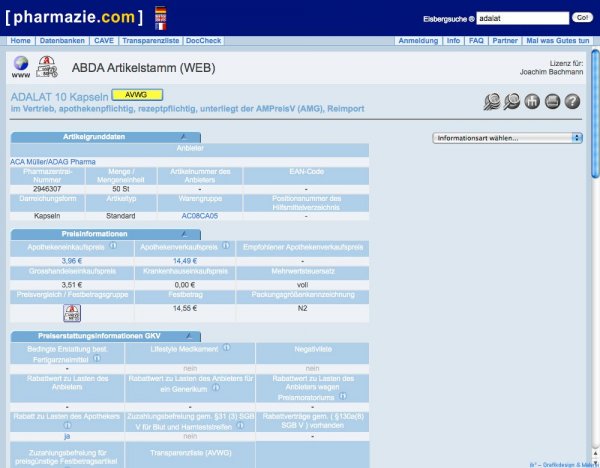Switch language with the British flag
This screenshot has height=468, width=600.
click(x=160, y=18)
